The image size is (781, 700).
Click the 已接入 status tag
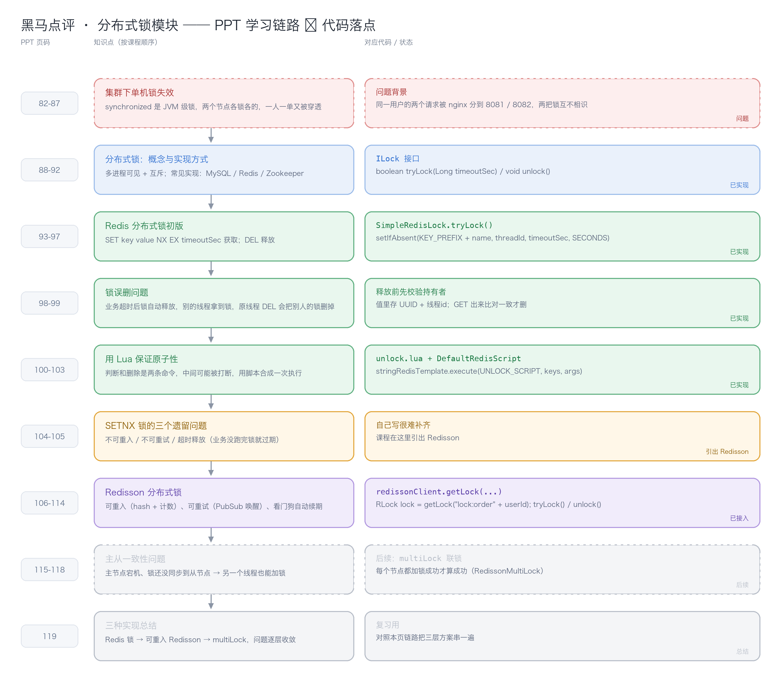(x=739, y=518)
